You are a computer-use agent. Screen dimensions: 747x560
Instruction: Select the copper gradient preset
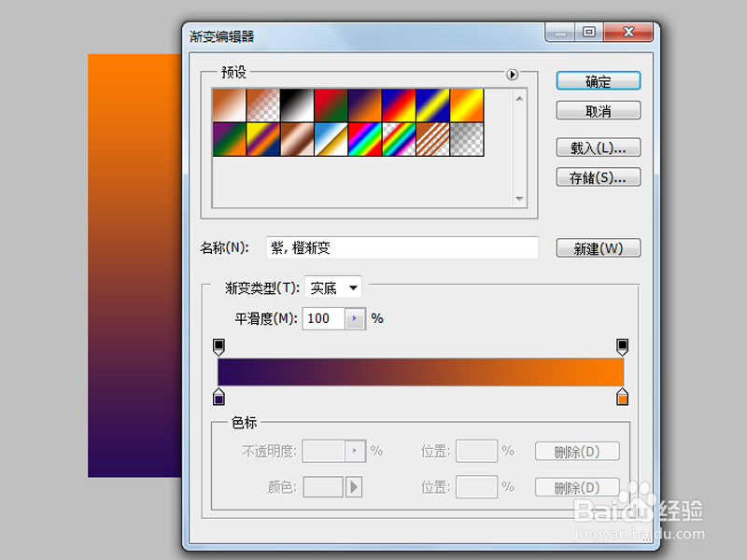pos(296,139)
